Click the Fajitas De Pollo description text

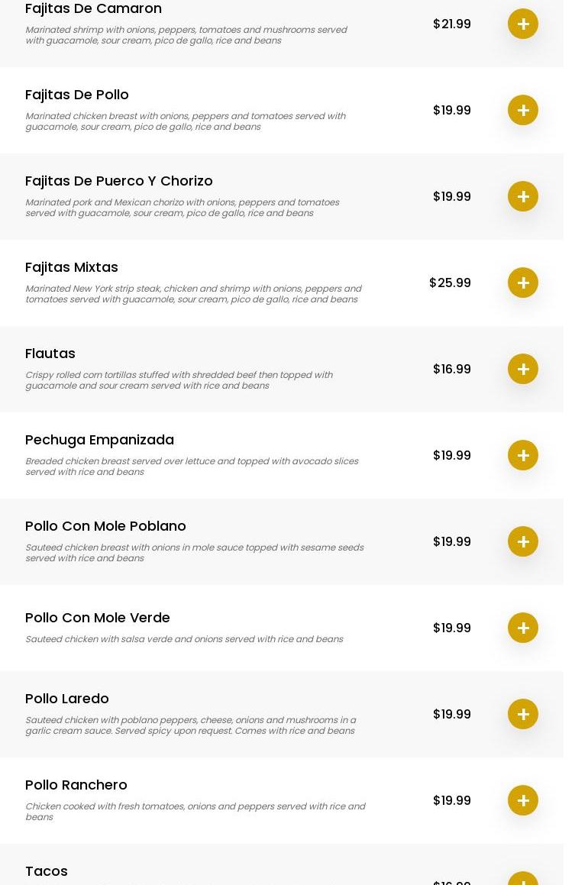tap(185, 121)
